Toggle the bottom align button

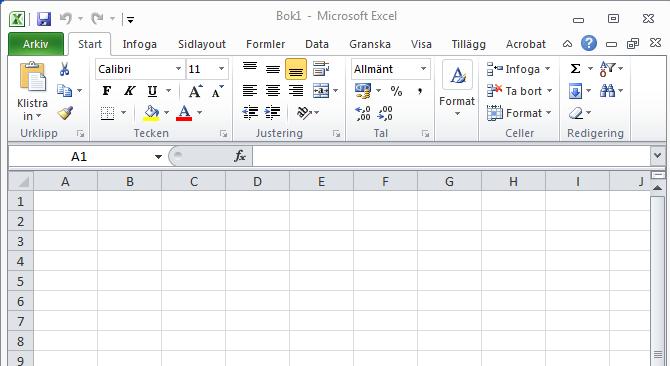pyautogui.click(x=296, y=69)
